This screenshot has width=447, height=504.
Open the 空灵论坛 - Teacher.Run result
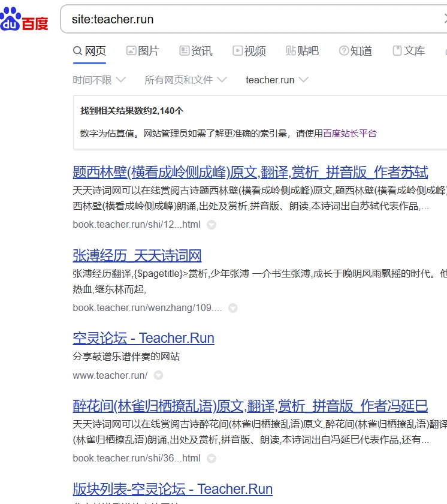[143, 338]
